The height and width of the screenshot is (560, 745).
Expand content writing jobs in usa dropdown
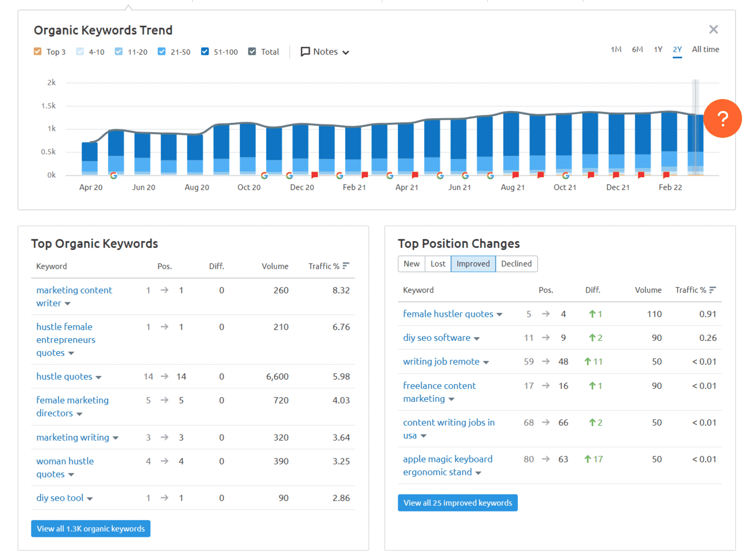click(423, 436)
